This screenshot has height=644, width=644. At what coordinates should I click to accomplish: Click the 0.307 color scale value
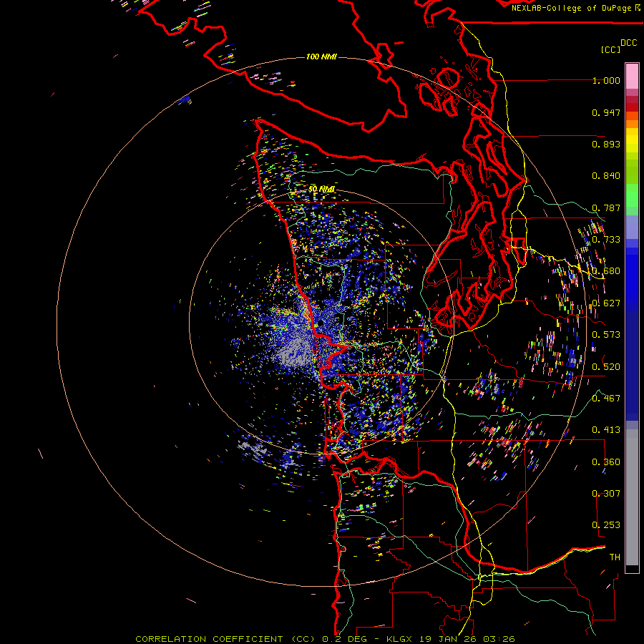(606, 493)
